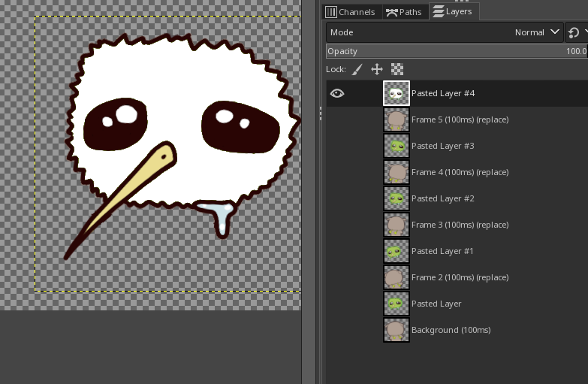588x384 pixels.
Task: Click the Frame 2 (100ms) (replace) thumbnail
Action: [397, 277]
